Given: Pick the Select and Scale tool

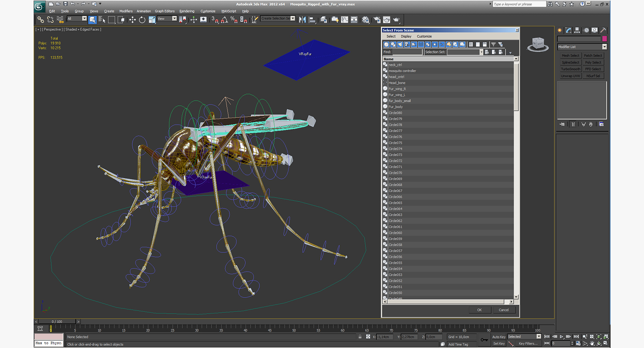Looking at the screenshot, I should pos(152,20).
